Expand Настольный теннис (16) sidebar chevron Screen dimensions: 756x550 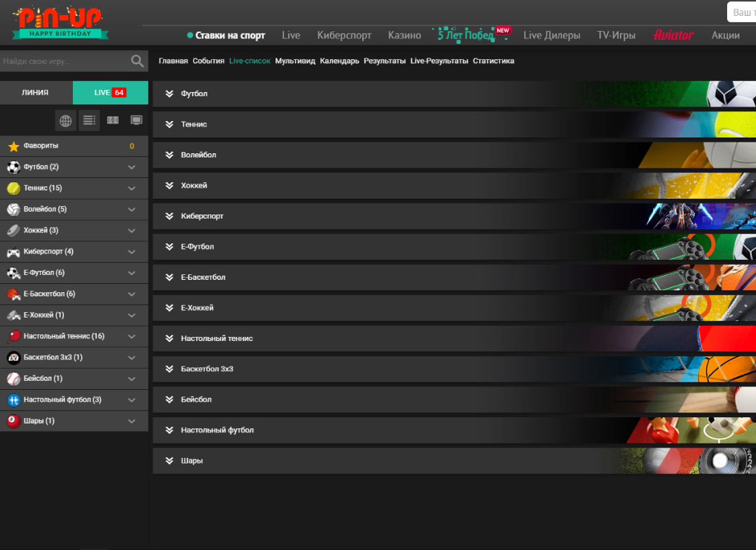click(132, 337)
